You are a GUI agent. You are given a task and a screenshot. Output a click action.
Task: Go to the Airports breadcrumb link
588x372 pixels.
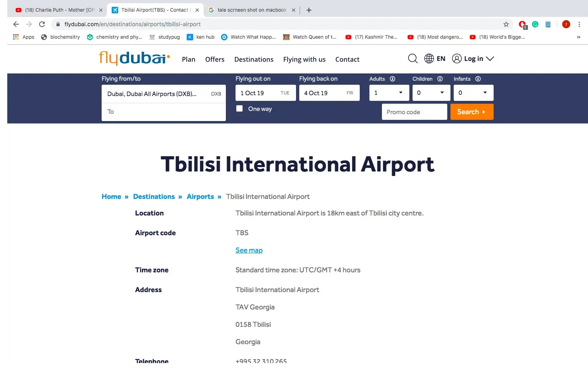(200, 197)
